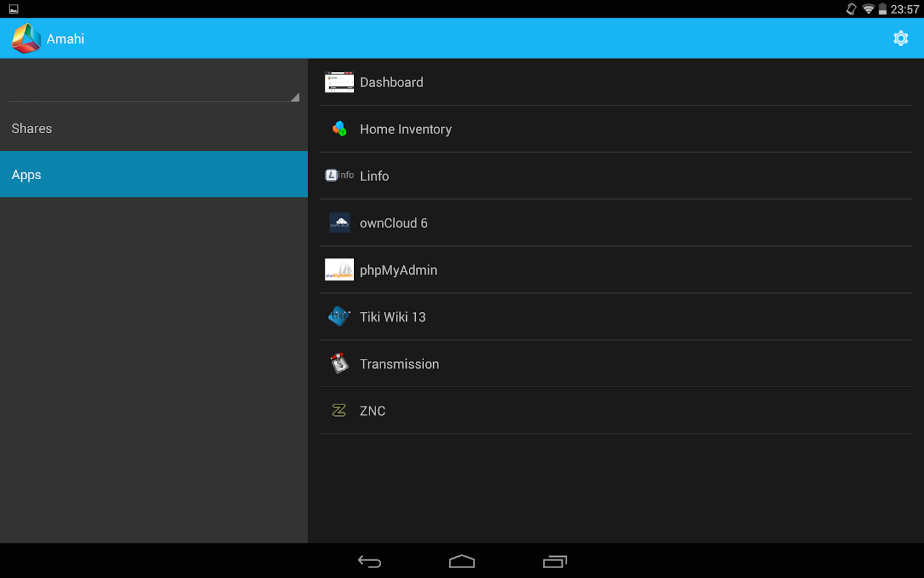Click the phpMyAdmin sailboat icon
924x578 pixels.
pyautogui.click(x=339, y=270)
